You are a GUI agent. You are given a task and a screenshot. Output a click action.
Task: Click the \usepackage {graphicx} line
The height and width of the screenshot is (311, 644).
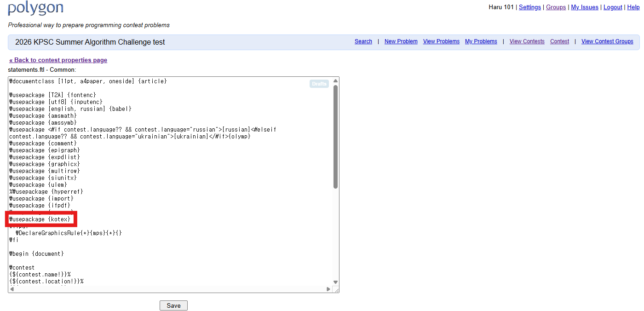pyautogui.click(x=45, y=164)
